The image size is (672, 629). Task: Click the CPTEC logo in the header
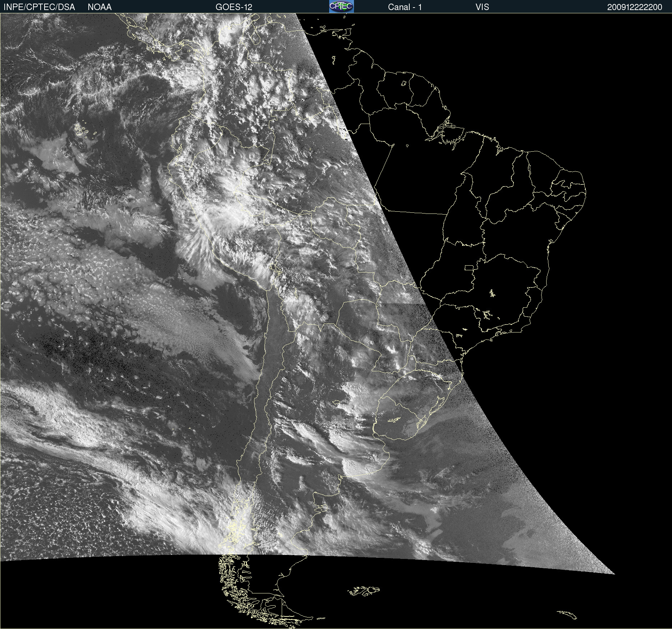pyautogui.click(x=341, y=6)
